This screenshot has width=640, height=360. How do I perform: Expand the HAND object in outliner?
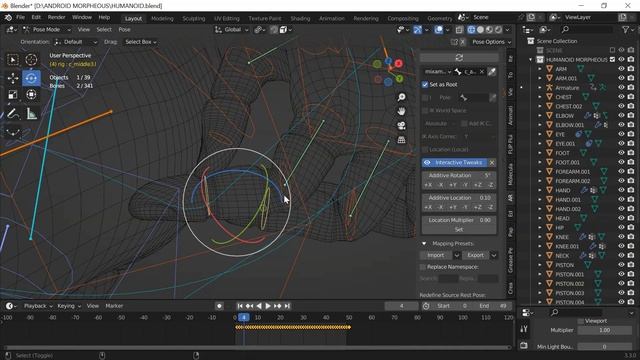click(x=540, y=190)
